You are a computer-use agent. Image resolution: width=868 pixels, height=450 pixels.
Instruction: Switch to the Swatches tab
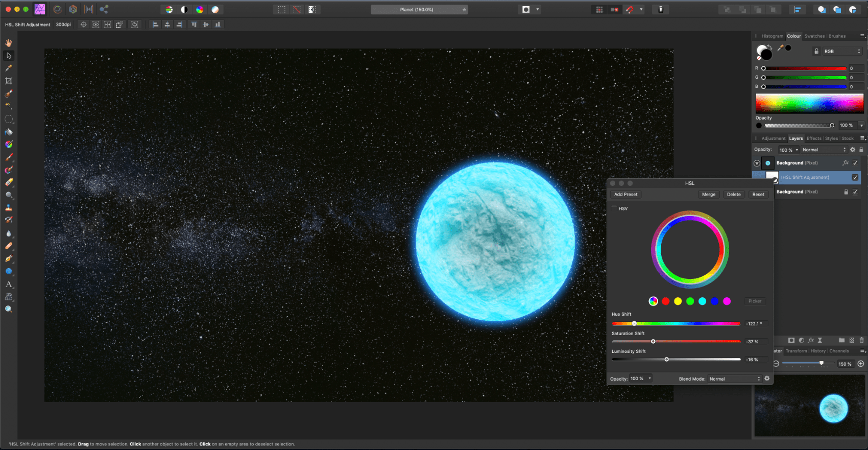(x=814, y=36)
